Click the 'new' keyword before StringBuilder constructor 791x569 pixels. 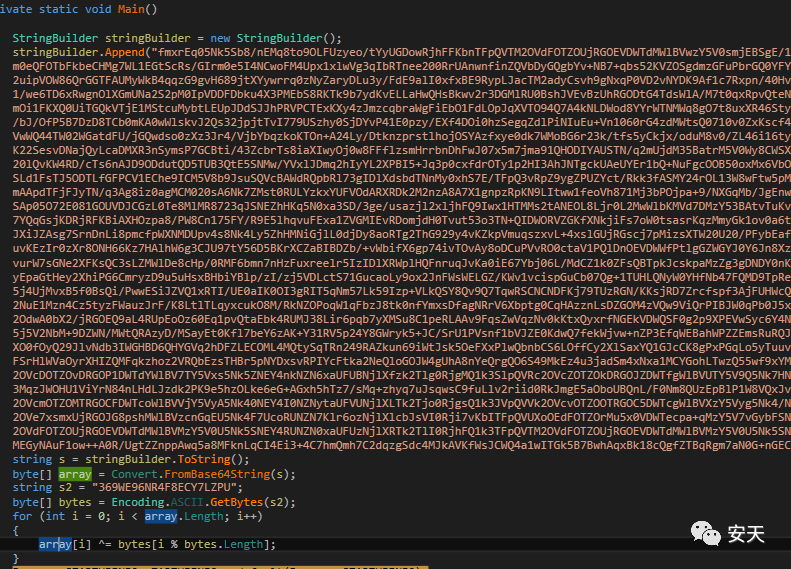220,38
